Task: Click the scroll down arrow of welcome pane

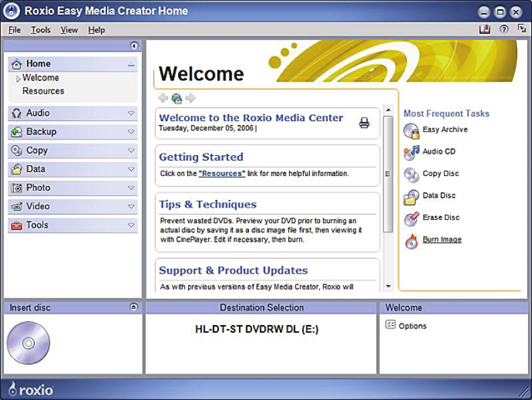Action: click(x=387, y=286)
